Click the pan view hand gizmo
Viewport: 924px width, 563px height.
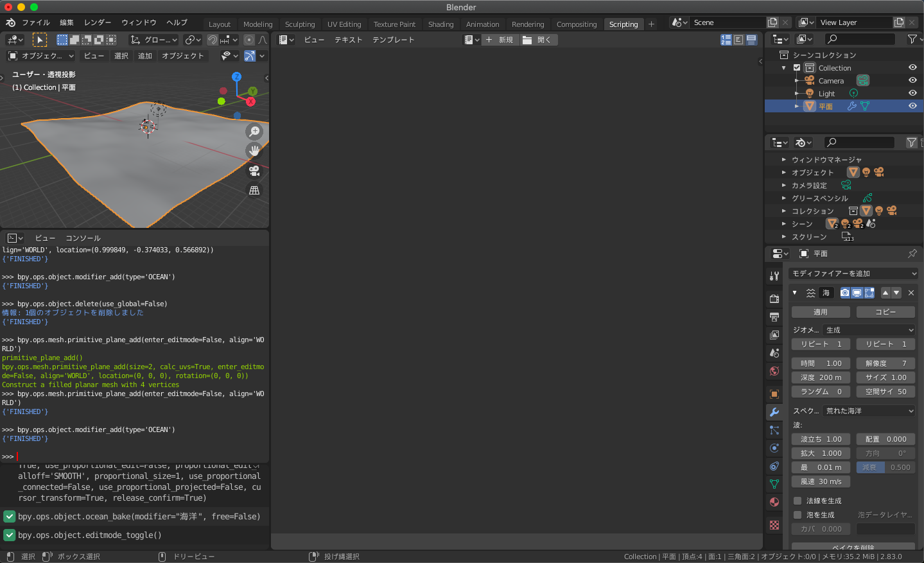point(255,151)
